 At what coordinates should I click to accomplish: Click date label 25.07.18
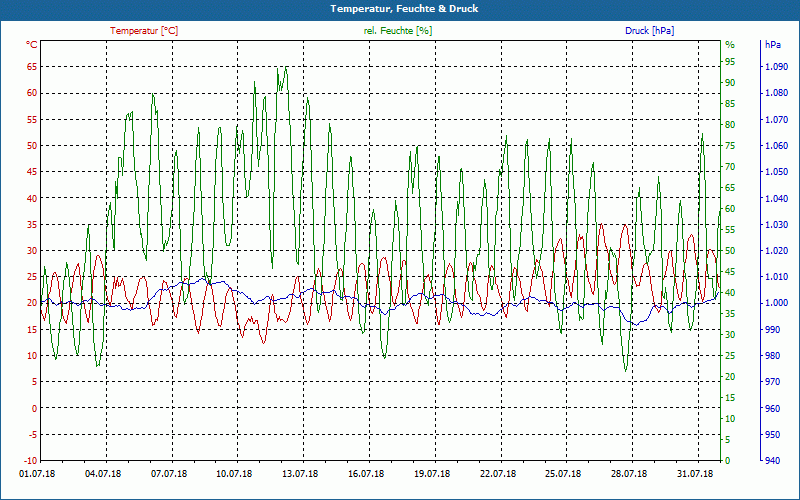(563, 474)
